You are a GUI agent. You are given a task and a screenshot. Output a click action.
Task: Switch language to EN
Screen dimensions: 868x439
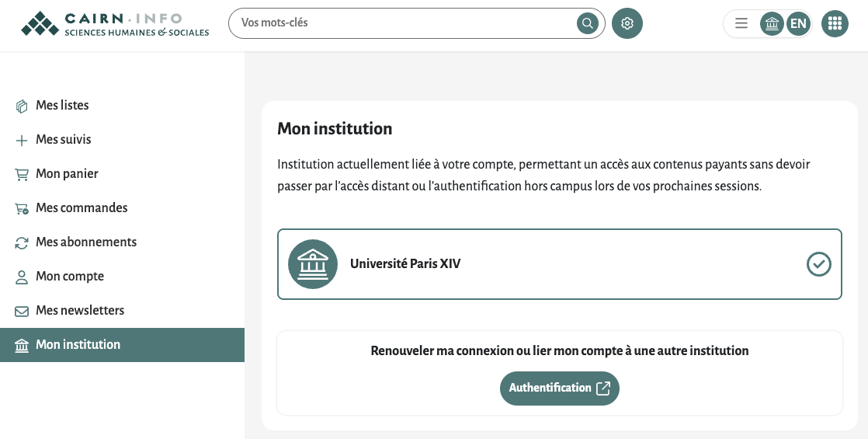click(798, 23)
